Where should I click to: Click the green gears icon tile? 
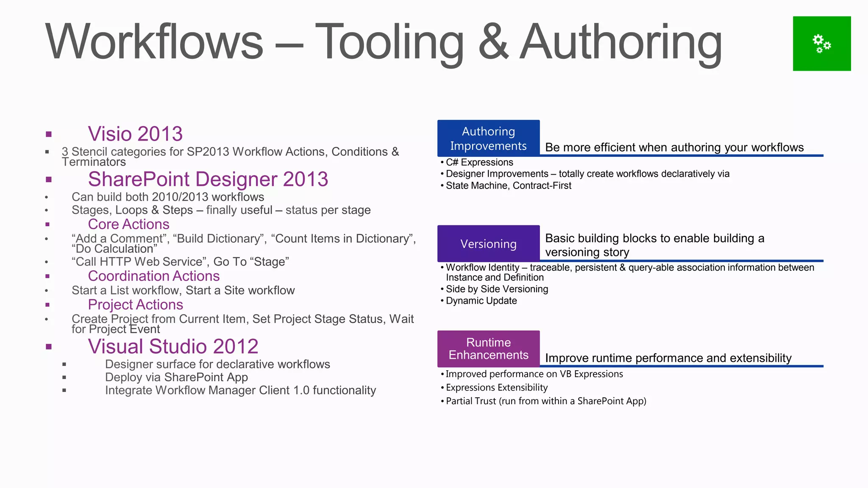coord(821,44)
